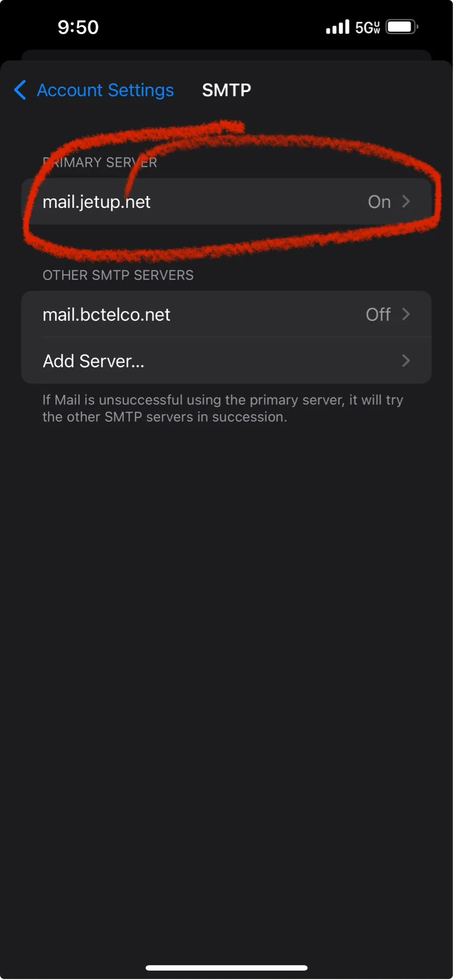The image size is (455, 980).
Task: Tap the battery icon in status bar
Action: tap(402, 27)
